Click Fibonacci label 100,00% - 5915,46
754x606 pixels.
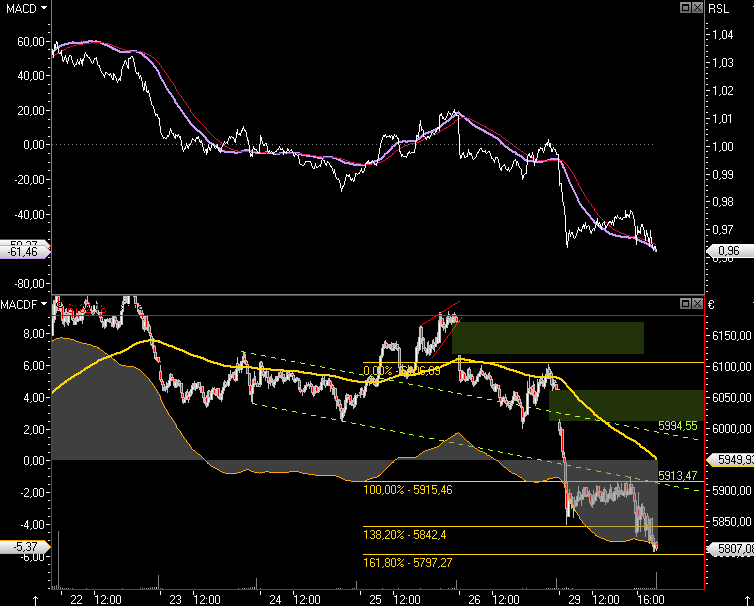[408, 490]
